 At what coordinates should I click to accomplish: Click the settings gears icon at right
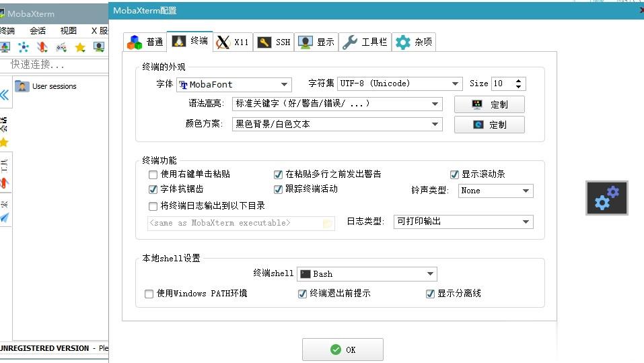pos(606,198)
